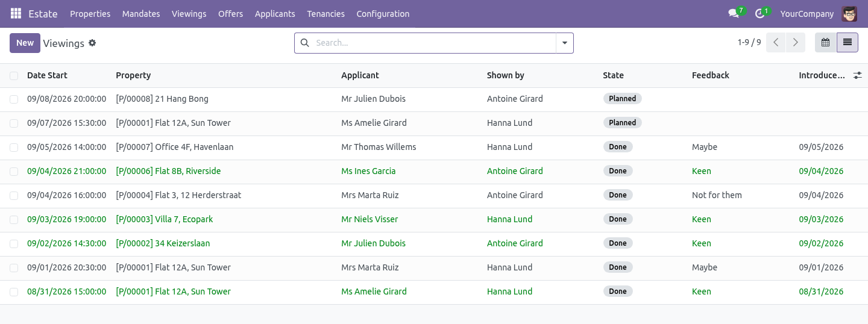
Task: Select checkbox for 34 Keizerslaan row
Action: click(14, 244)
